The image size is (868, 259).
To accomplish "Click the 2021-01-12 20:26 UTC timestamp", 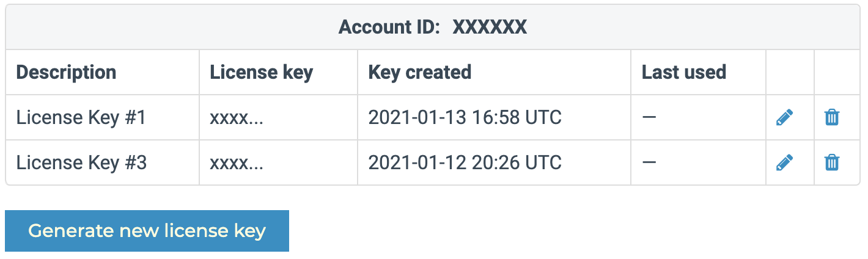I will (x=465, y=162).
